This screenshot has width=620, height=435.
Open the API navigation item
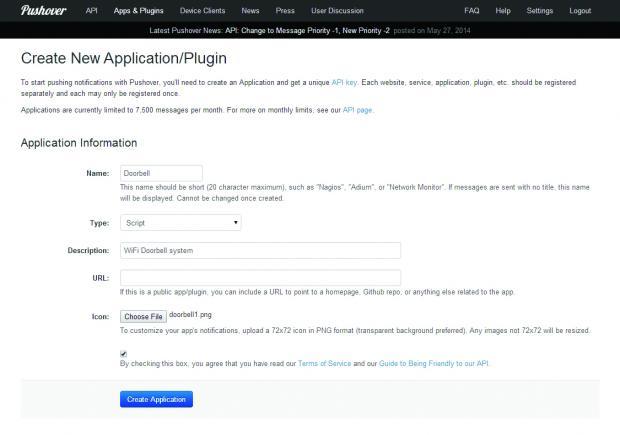tap(92, 10)
